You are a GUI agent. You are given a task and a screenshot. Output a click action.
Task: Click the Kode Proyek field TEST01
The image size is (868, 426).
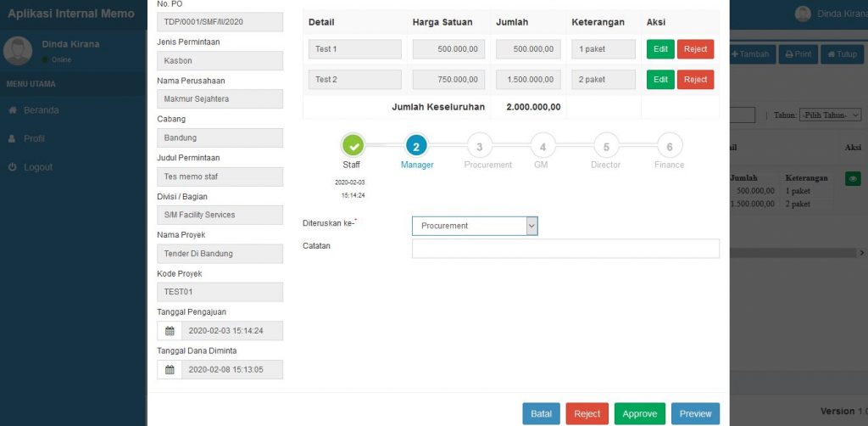pos(220,292)
